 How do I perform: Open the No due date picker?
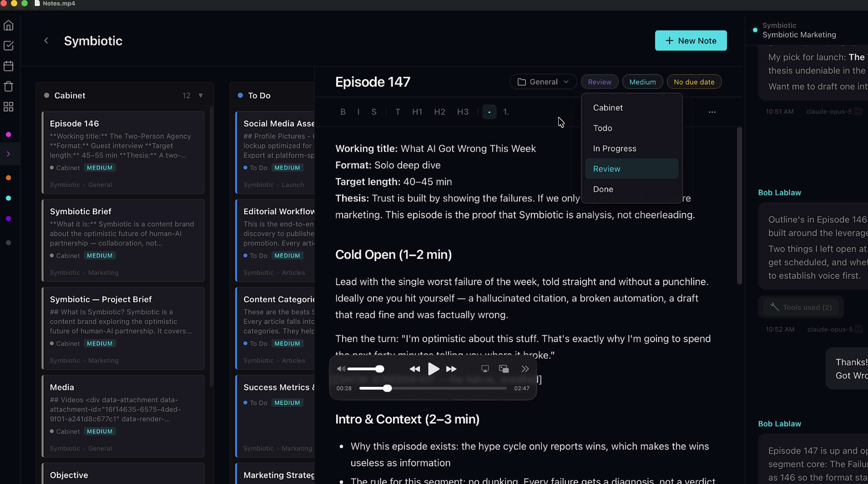(x=694, y=82)
